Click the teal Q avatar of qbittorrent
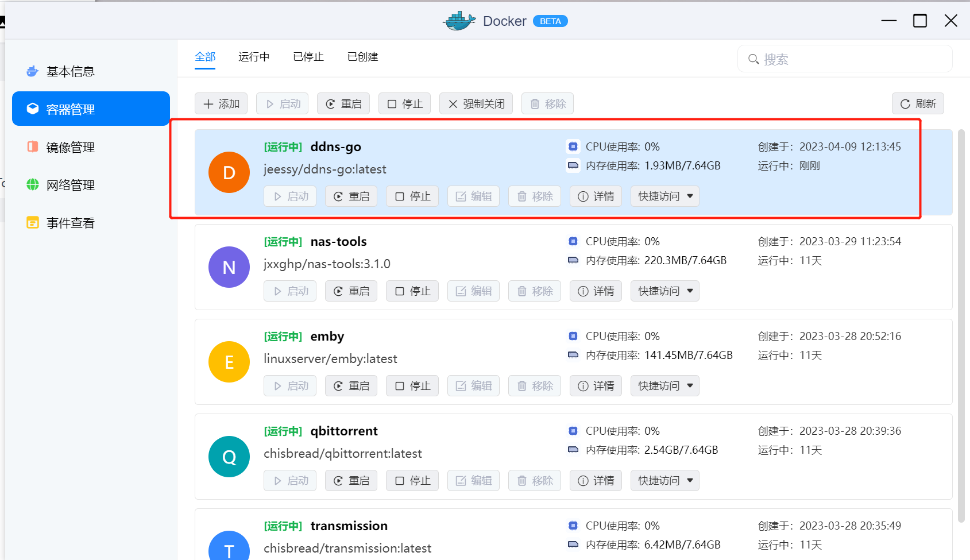Image resolution: width=970 pixels, height=560 pixels. [x=229, y=457]
